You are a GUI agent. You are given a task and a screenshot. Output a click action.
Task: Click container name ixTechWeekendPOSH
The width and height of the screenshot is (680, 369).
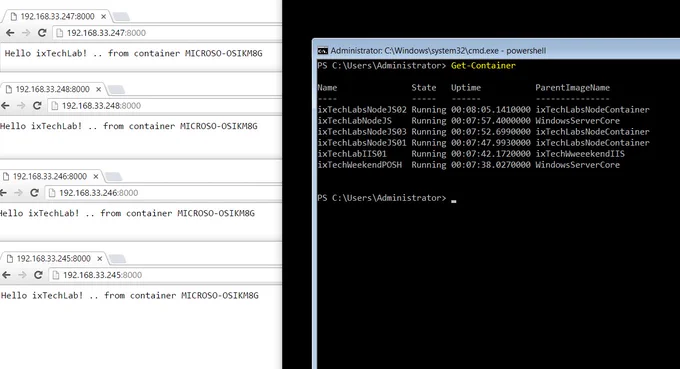360,165
